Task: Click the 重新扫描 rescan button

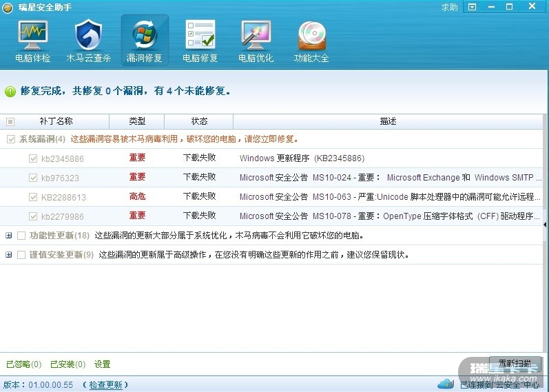Action: click(x=515, y=364)
